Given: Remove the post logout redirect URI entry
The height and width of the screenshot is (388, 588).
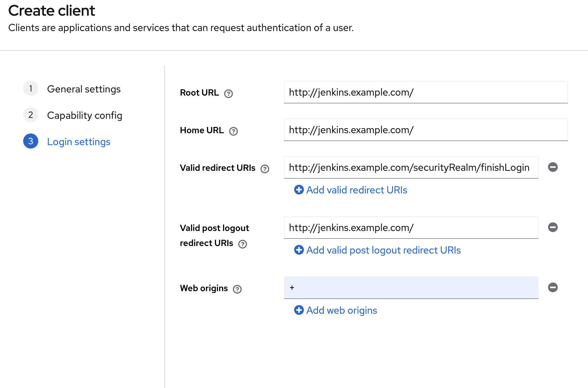Looking at the screenshot, I should pos(553,227).
